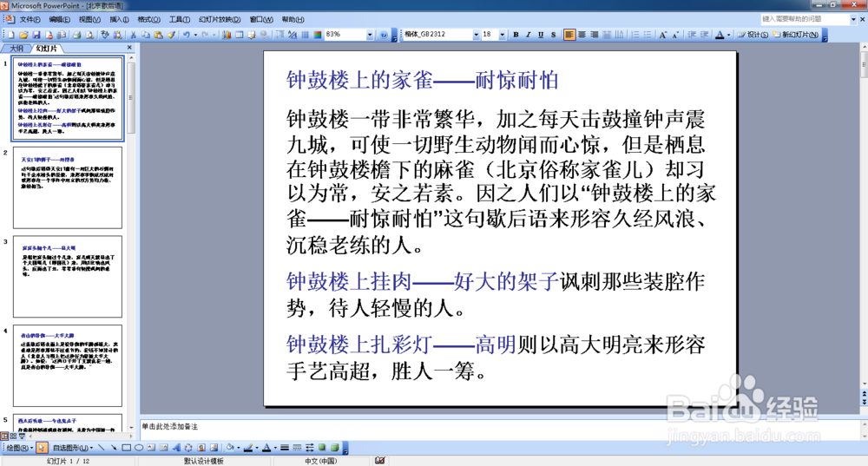Apply drawing toolbar font color A
The width and height of the screenshot is (868, 466).
[266, 448]
